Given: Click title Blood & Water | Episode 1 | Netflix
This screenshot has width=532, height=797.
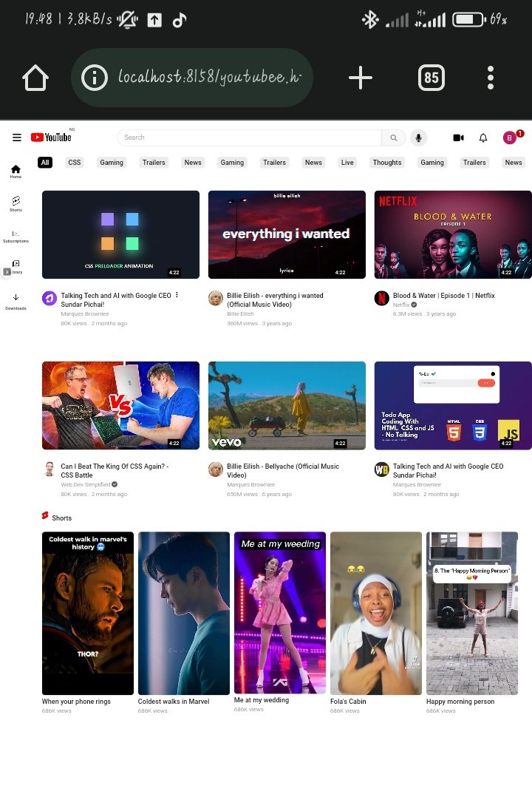Looking at the screenshot, I should coord(443,295).
